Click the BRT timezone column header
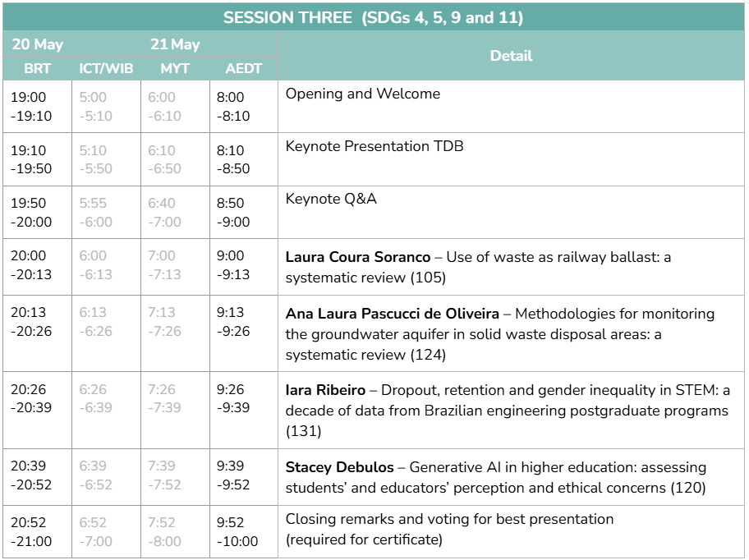The width and height of the screenshot is (749, 560). [37, 68]
